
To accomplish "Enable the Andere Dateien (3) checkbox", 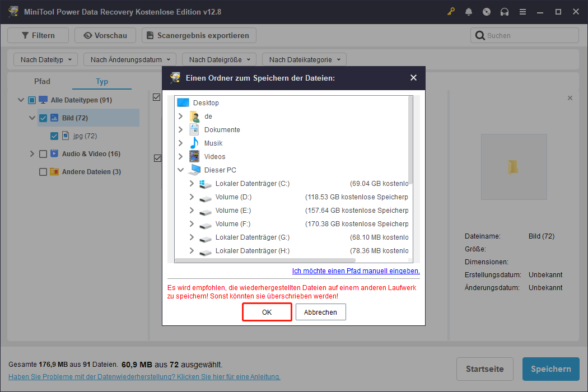I will (43, 171).
